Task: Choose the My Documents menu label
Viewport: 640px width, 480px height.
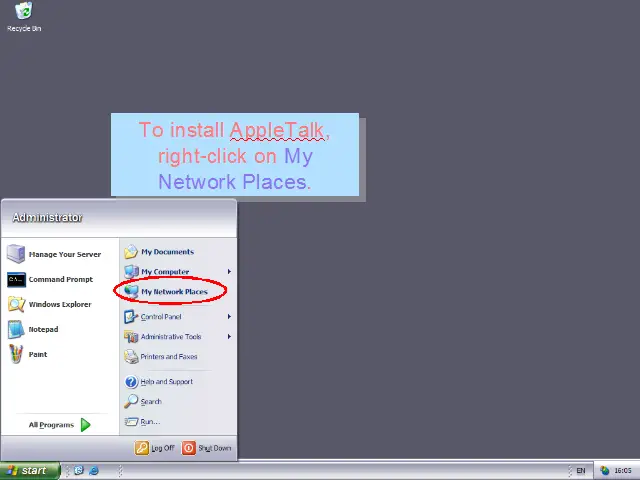Action: point(167,252)
